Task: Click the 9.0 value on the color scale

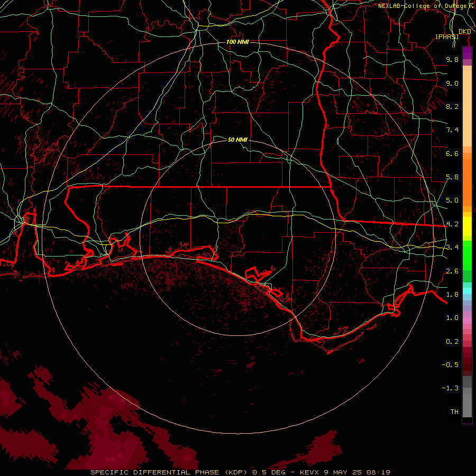Action: click(452, 83)
